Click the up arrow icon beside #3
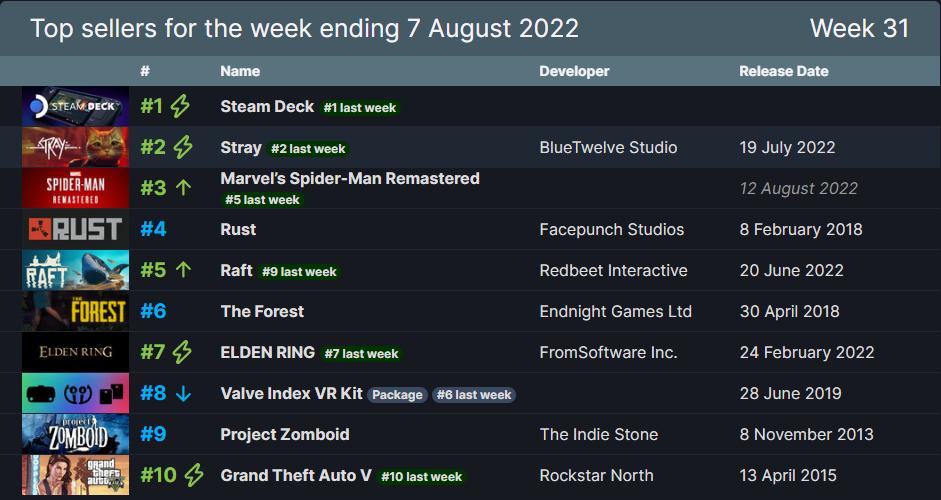This screenshot has width=941, height=500. pos(182,188)
